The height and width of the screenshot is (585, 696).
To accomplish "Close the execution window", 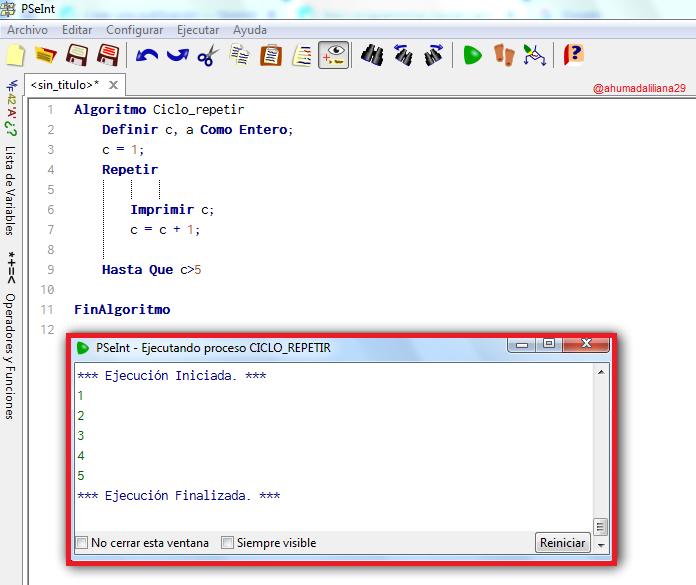I will click(586, 344).
